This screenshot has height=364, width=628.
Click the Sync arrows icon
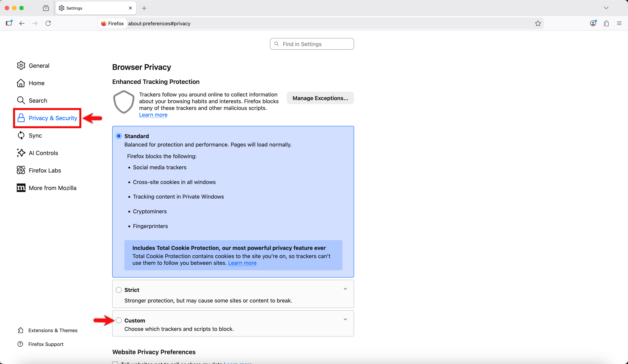pyautogui.click(x=21, y=135)
